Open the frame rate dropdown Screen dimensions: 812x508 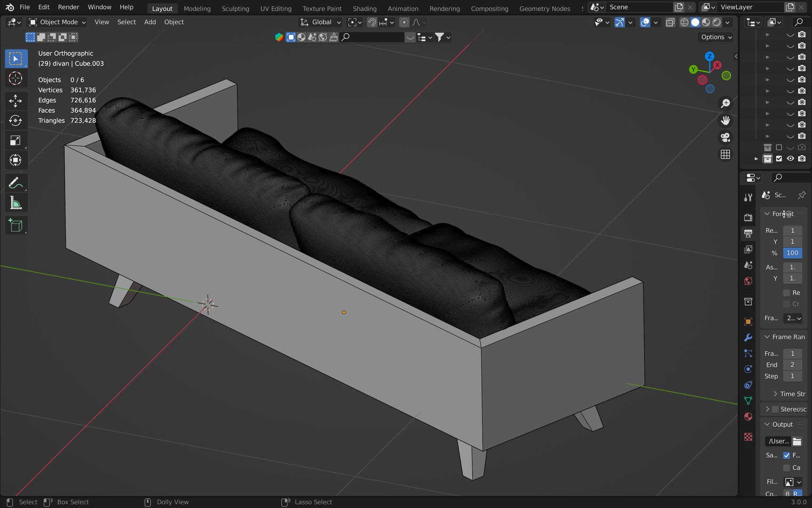click(793, 318)
